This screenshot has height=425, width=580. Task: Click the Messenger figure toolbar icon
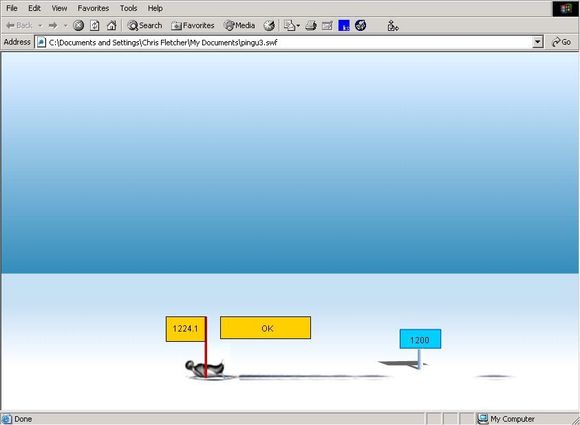(x=392, y=25)
